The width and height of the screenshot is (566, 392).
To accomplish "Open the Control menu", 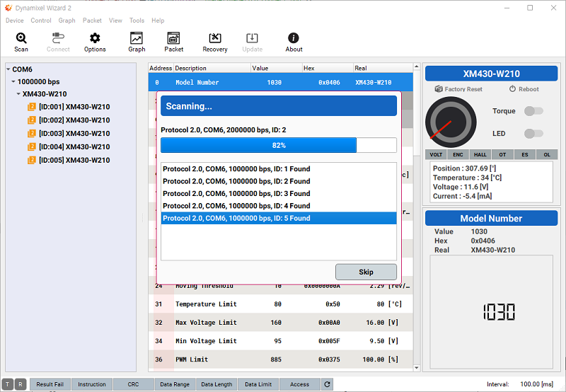I will pos(41,21).
